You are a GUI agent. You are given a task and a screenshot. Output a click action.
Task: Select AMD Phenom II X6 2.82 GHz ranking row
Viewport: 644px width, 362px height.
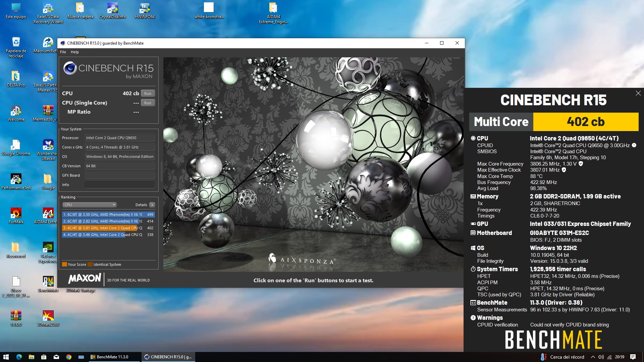[108, 221]
